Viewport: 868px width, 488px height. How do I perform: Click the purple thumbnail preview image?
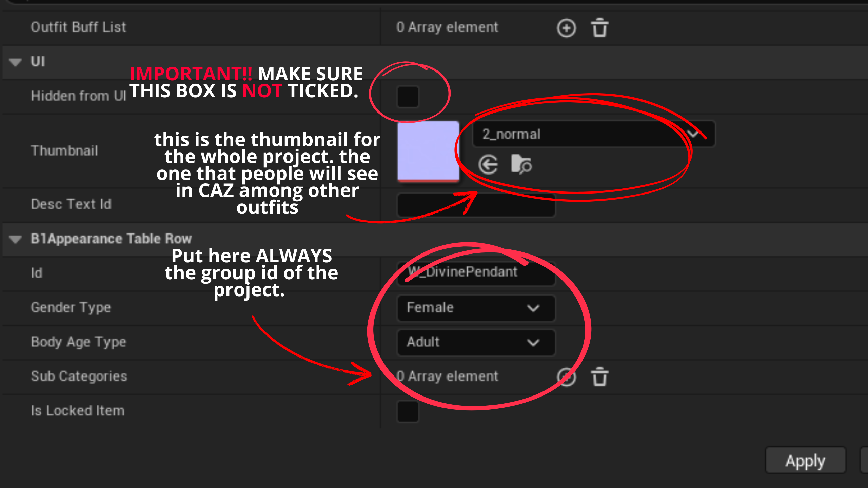point(428,151)
